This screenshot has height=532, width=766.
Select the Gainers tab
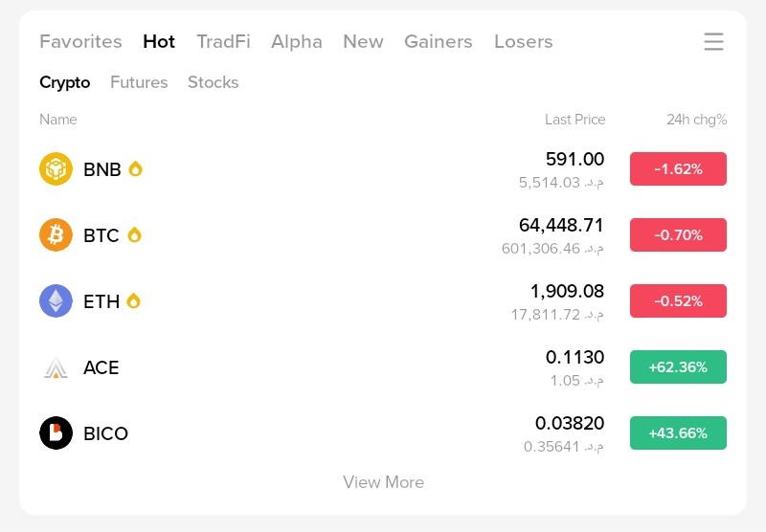click(439, 41)
